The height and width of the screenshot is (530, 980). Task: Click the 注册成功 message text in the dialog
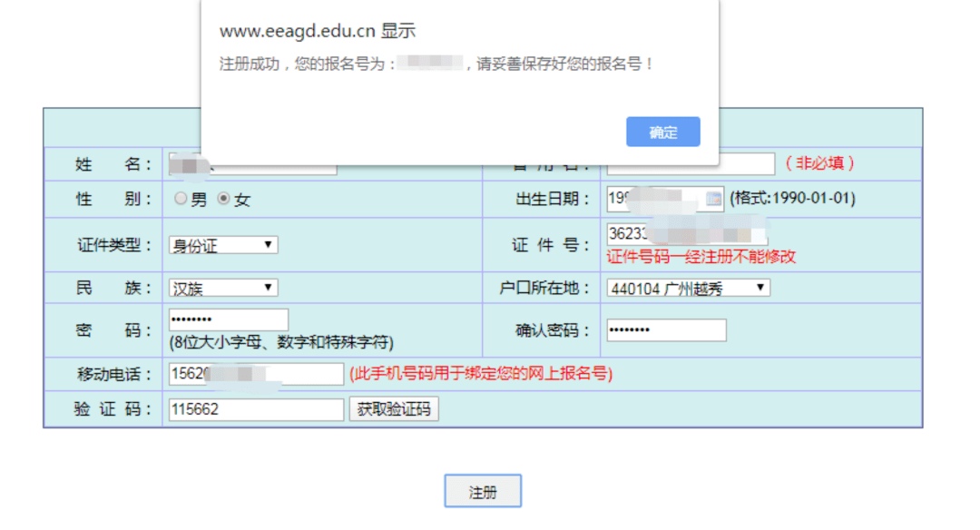[436, 64]
